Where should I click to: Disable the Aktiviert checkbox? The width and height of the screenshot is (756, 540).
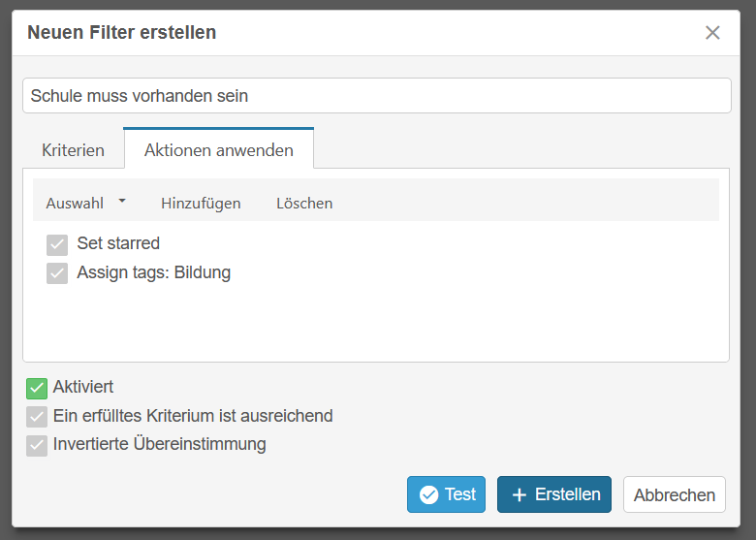[37, 389]
